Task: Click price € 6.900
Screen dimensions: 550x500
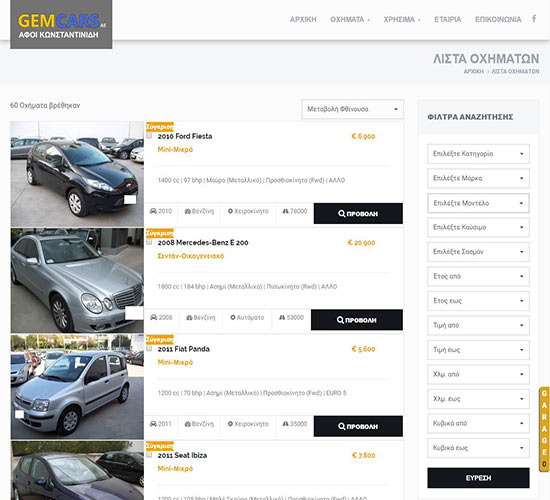Action: (363, 136)
